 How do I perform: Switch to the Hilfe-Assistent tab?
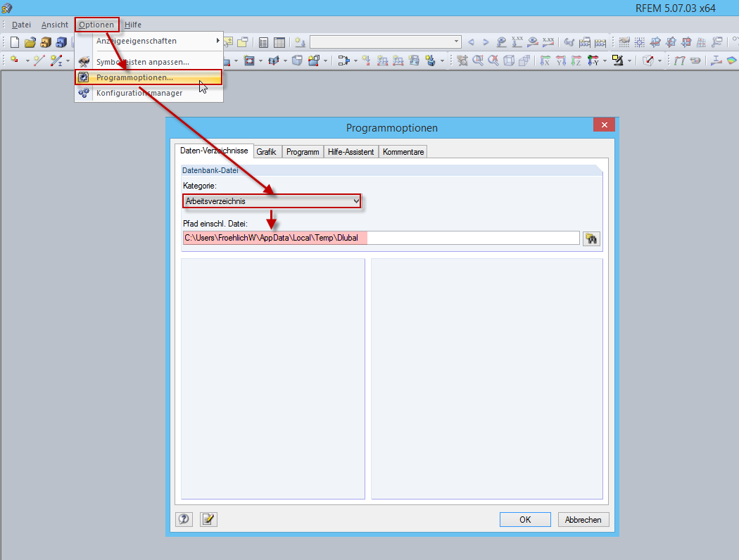(x=350, y=152)
